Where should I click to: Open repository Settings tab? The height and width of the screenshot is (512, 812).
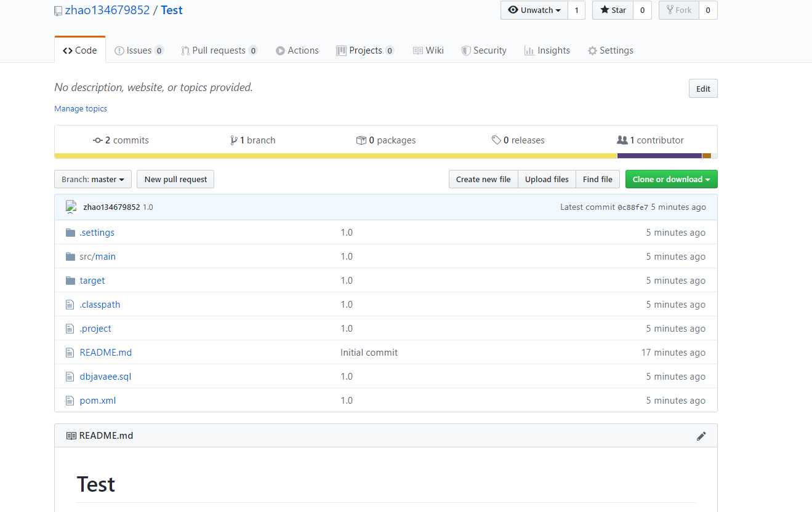(610, 50)
